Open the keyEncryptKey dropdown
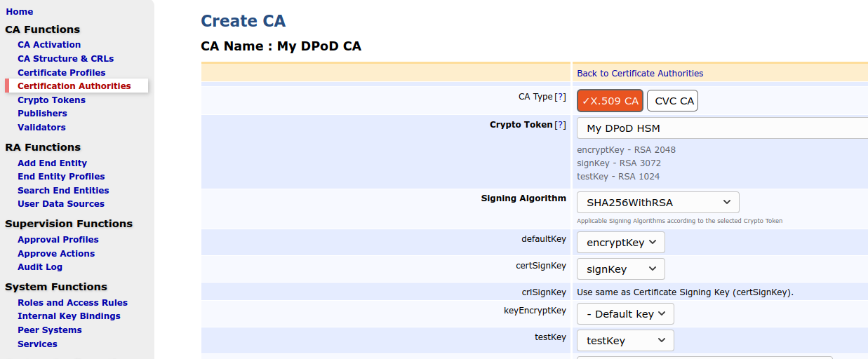 tap(625, 314)
